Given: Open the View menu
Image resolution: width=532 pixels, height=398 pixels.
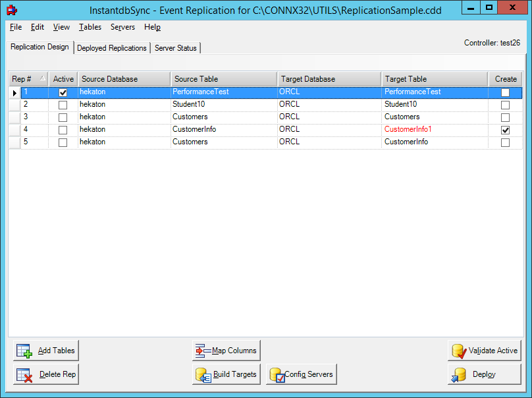Looking at the screenshot, I should click(61, 27).
